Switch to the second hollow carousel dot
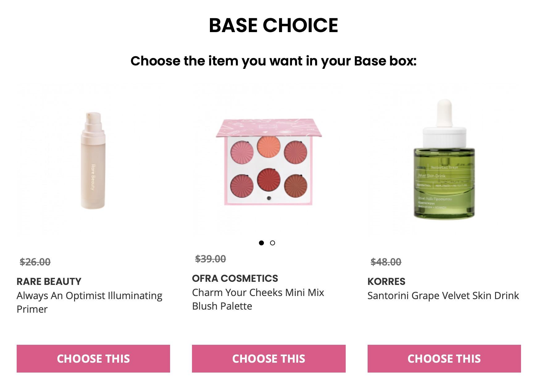Image resolution: width=542 pixels, height=392 pixels. 272,243
